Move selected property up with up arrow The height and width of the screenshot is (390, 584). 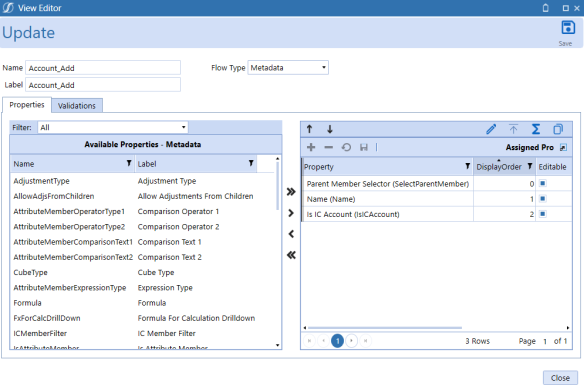pyautogui.click(x=310, y=129)
